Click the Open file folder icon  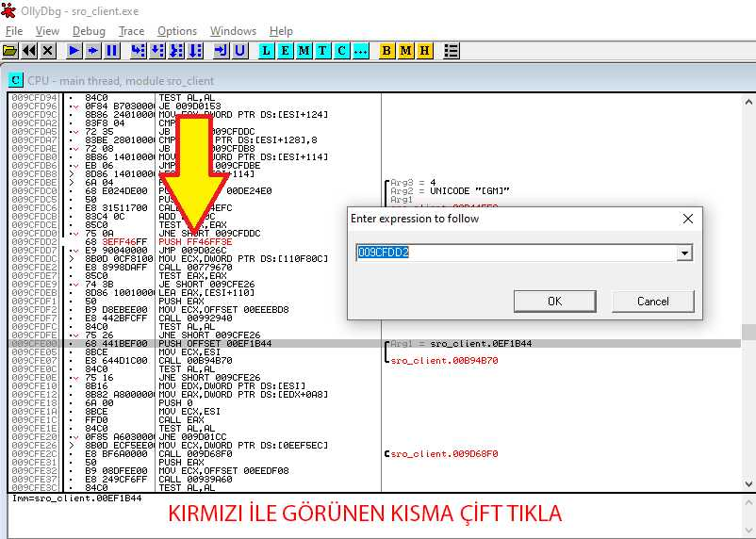tap(10, 50)
